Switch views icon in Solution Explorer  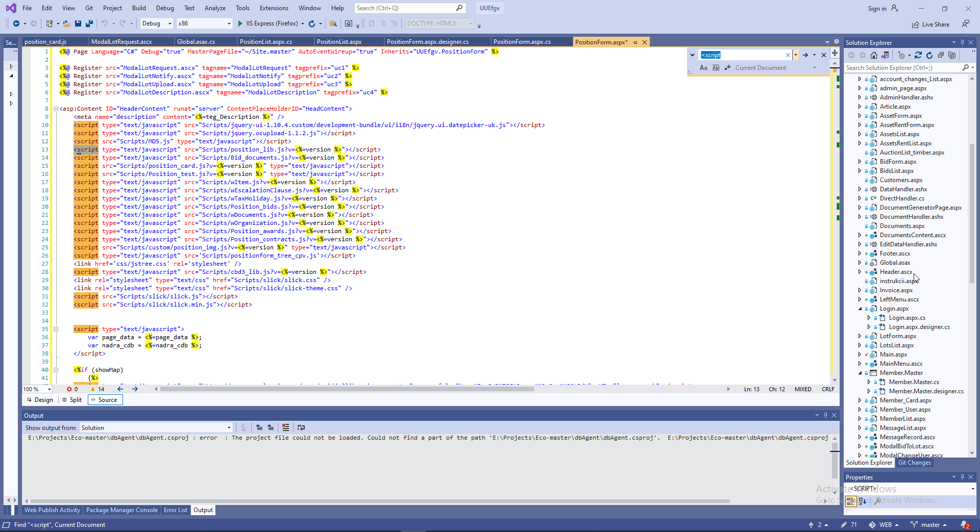coord(885,55)
